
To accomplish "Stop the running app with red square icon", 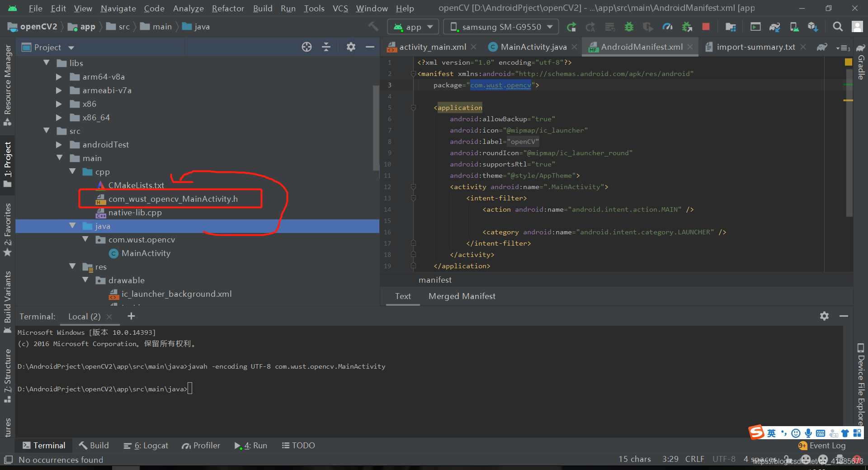I will [705, 26].
